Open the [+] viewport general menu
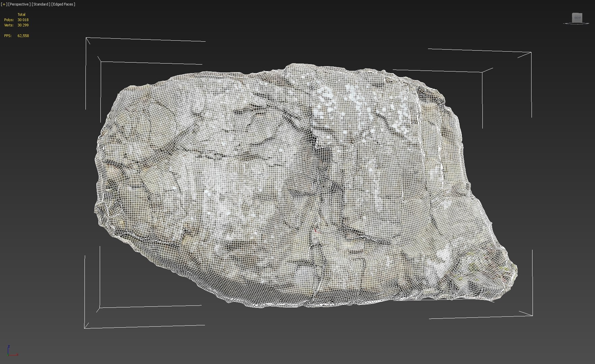This screenshot has width=595, height=364. 4,4
